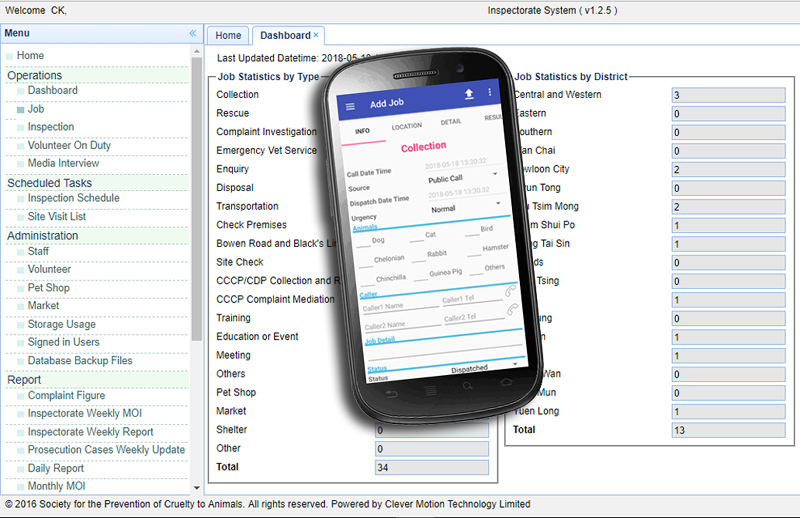Open Inspection Schedule in the sidebar
Screen dimensions: 800x518
(x=73, y=198)
